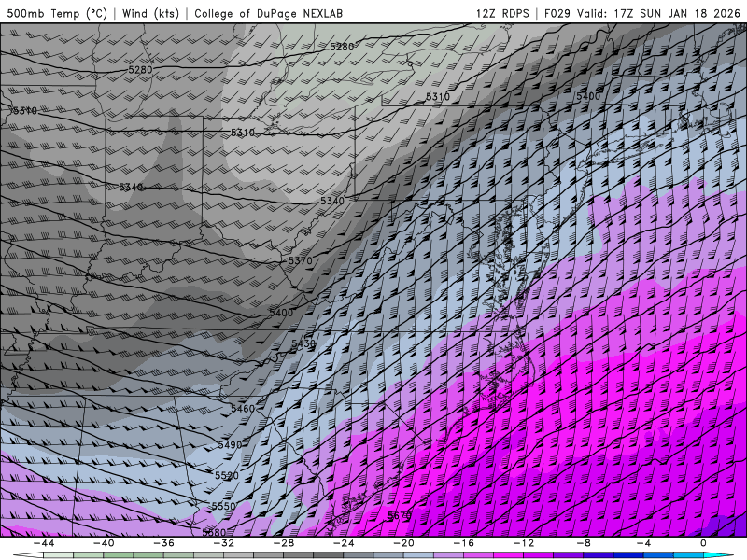Select the -24 color scale value
The height and width of the screenshot is (560, 747).
(x=344, y=543)
